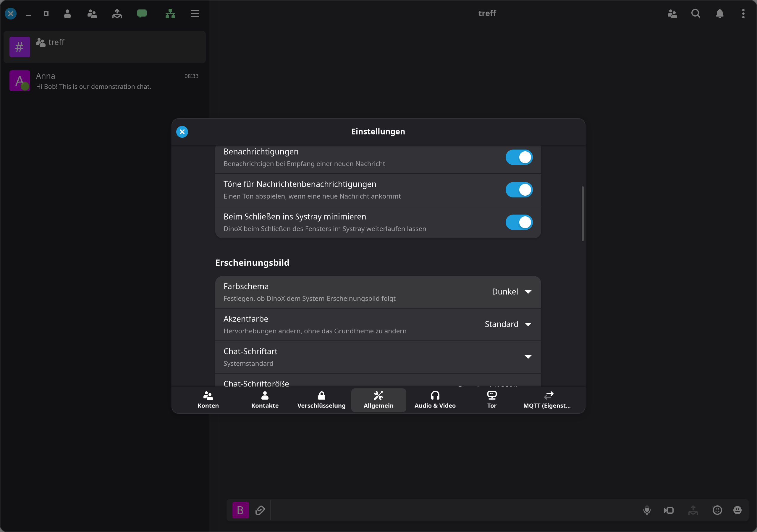Close the Einstellungen dialog

pyautogui.click(x=182, y=132)
